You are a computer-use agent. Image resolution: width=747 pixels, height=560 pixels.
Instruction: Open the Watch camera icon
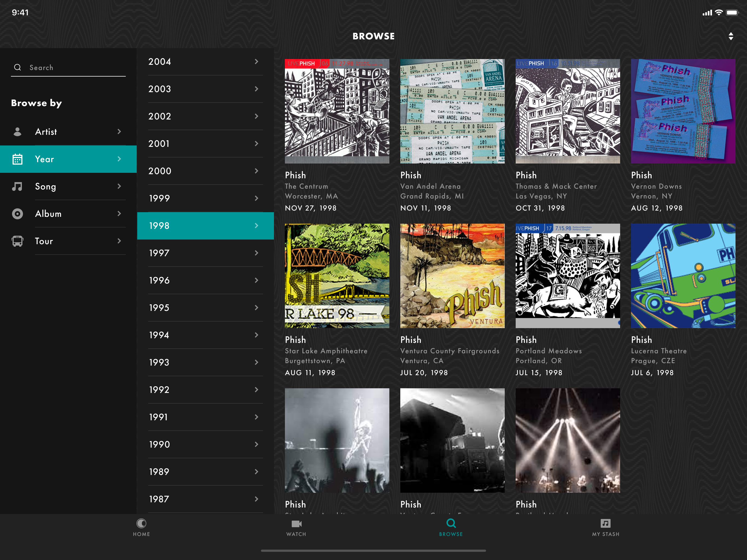[x=296, y=524]
